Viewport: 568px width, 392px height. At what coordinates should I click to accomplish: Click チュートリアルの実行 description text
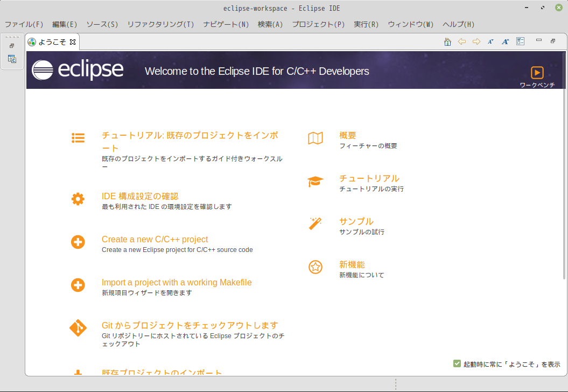pos(371,189)
